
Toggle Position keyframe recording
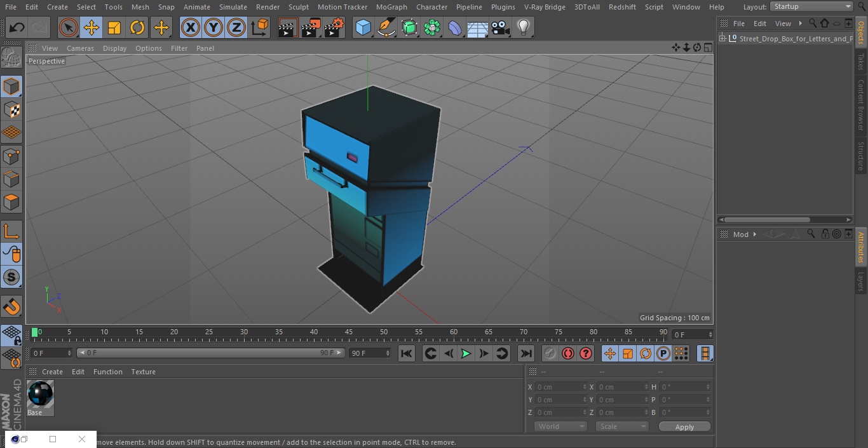610,353
